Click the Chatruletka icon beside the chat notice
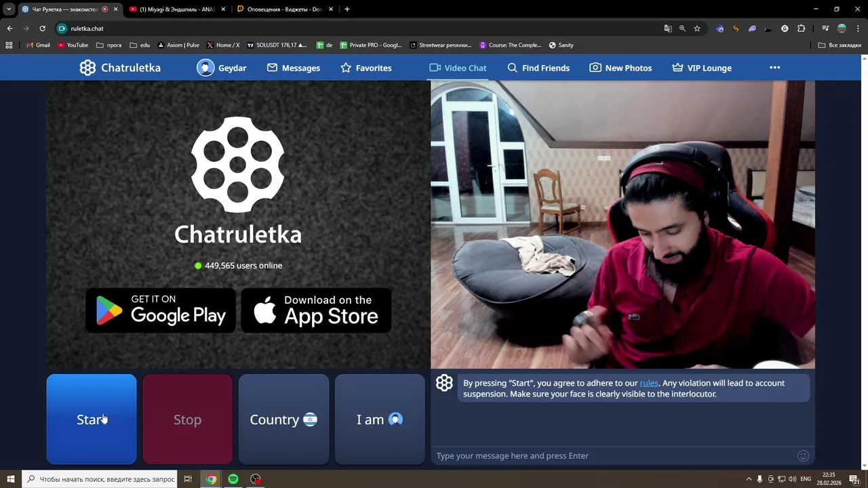This screenshot has height=488, width=868. coord(444,383)
